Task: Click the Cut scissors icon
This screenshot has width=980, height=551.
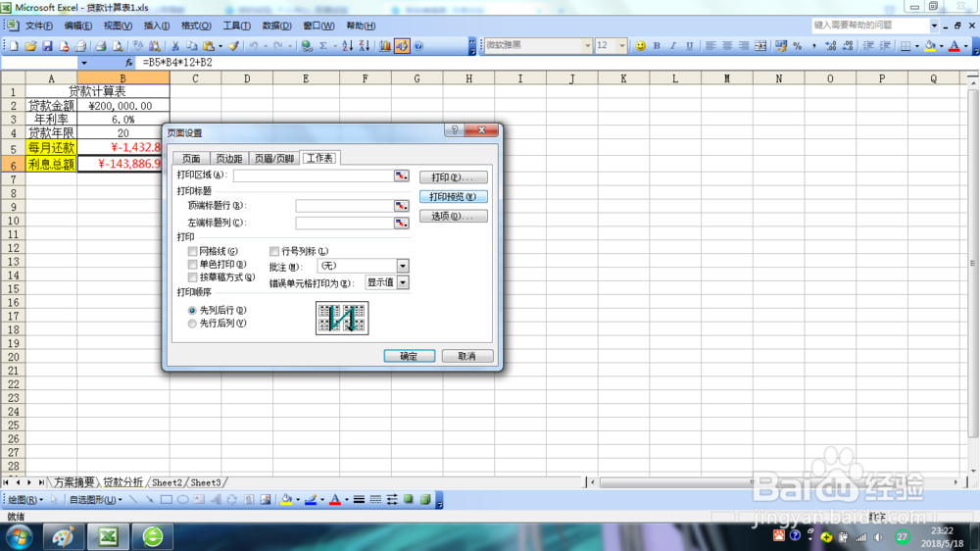Action: (175, 46)
